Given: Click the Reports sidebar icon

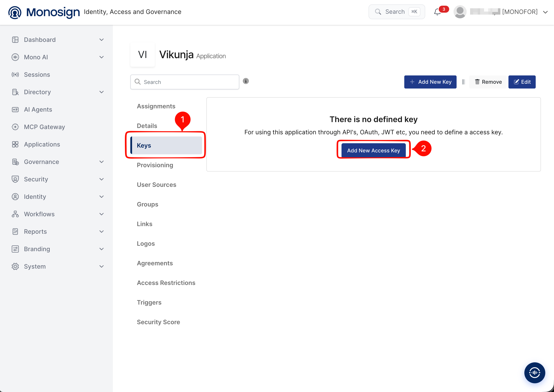Looking at the screenshot, I should point(15,232).
